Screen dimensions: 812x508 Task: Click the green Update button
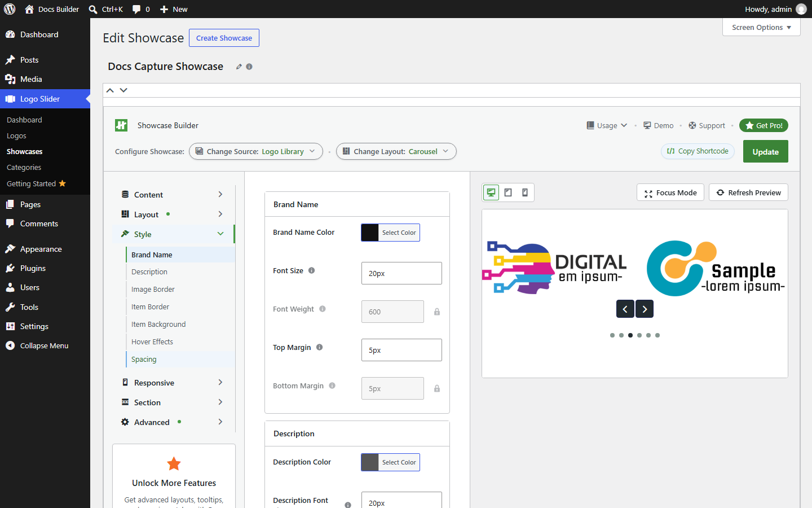pyautogui.click(x=766, y=151)
